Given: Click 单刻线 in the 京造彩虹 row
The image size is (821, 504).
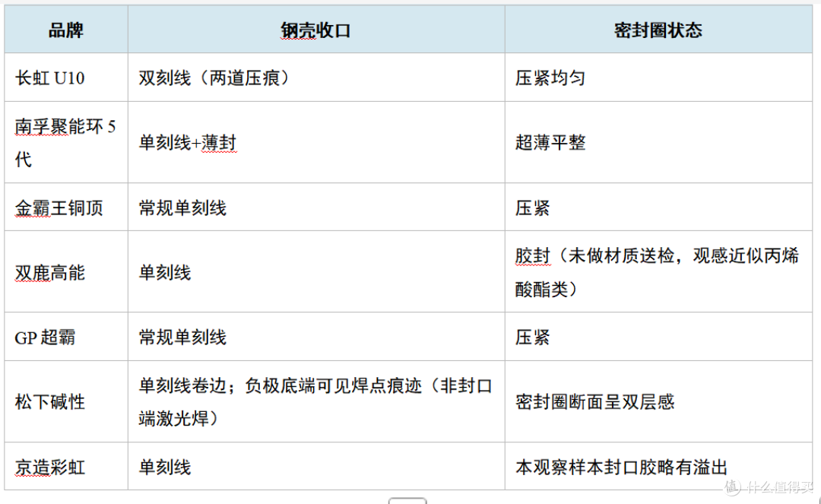Looking at the screenshot, I should pyautogui.click(x=316, y=466).
